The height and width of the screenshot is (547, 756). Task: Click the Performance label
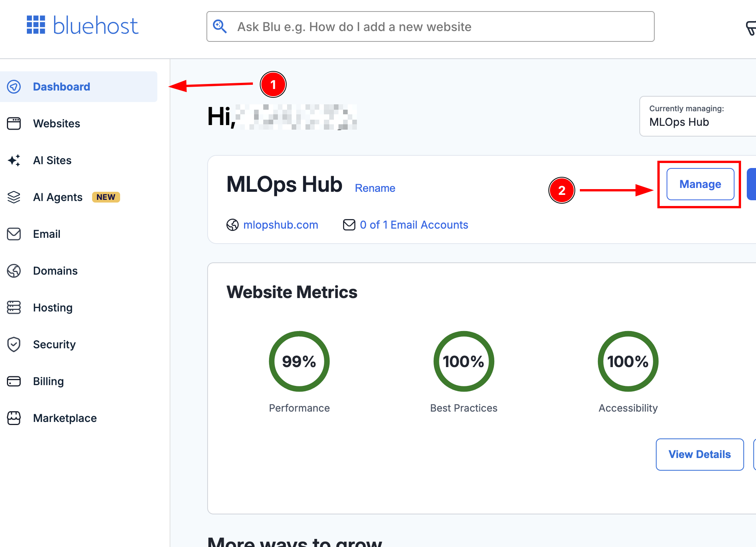[299, 408]
